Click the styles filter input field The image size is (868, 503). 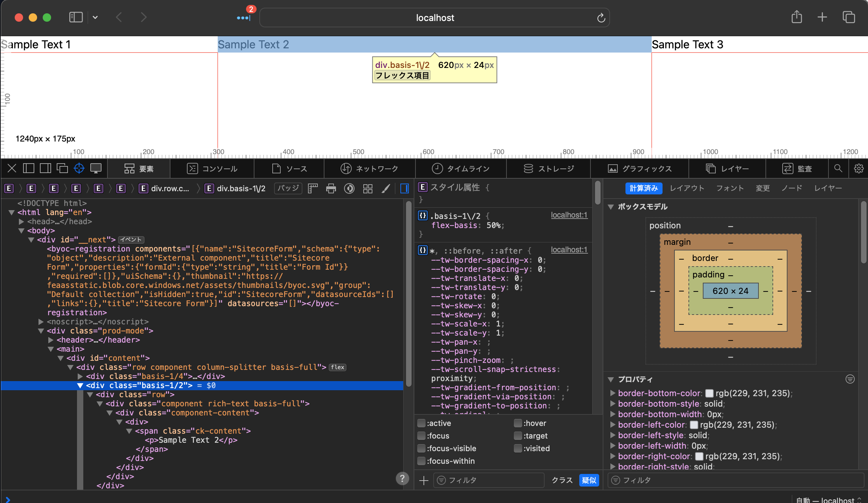pos(489,480)
